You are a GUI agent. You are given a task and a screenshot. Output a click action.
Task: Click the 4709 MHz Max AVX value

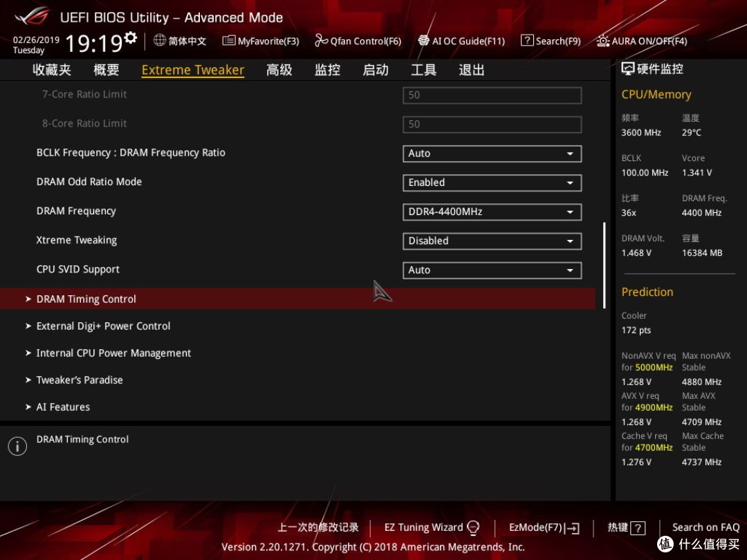tap(702, 422)
